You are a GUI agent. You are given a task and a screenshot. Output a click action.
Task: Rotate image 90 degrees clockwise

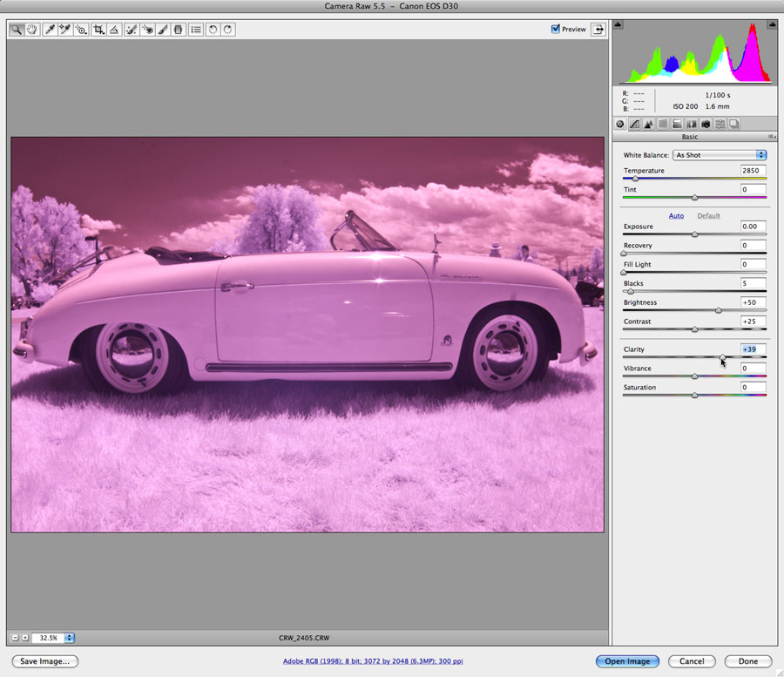(x=227, y=30)
